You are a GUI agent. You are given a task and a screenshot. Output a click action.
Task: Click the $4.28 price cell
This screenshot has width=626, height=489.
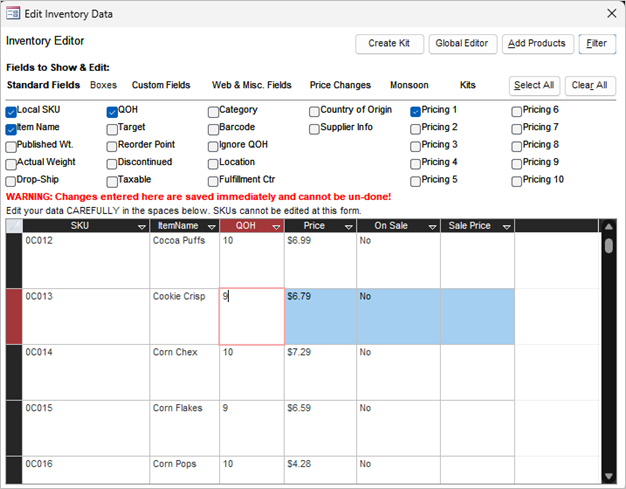point(321,470)
